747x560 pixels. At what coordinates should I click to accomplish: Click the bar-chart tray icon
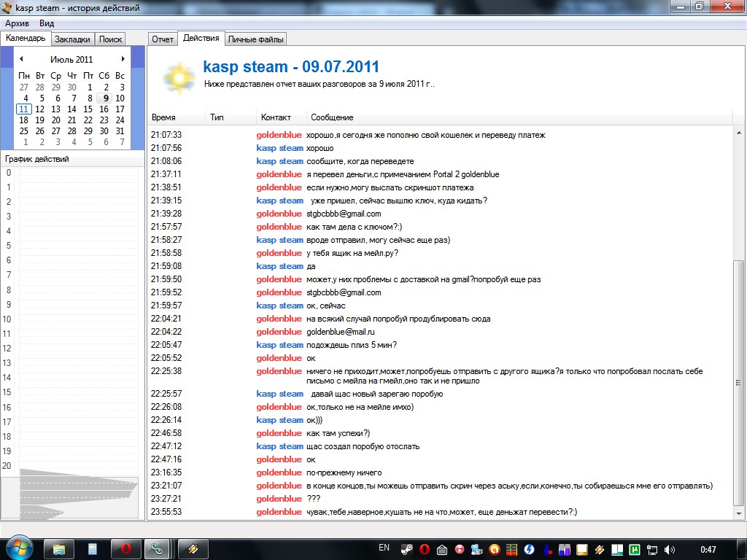point(565,550)
